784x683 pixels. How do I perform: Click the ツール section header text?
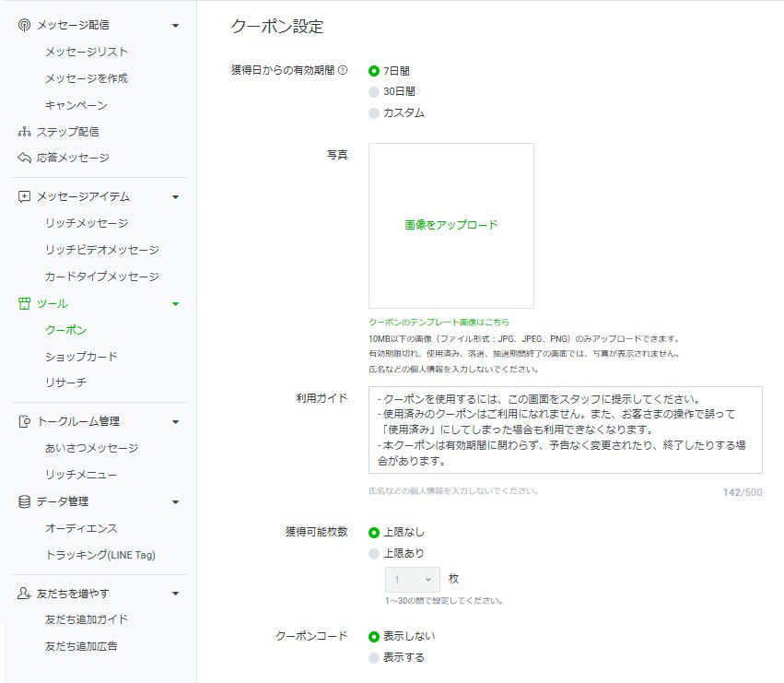tap(52, 304)
